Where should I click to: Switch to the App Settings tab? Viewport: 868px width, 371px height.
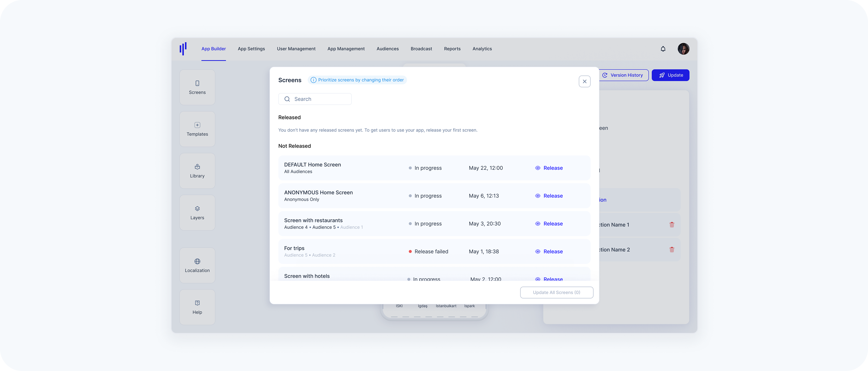pyautogui.click(x=251, y=49)
